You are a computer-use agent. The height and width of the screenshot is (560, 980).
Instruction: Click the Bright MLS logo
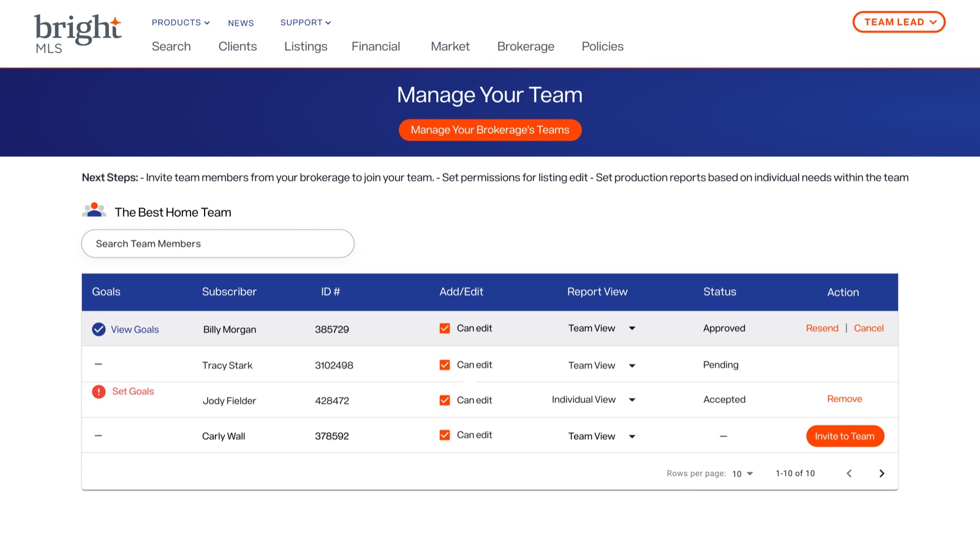77,32
